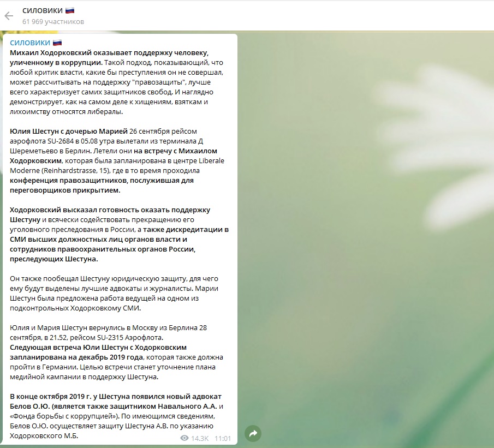Click bold text 'Юлия Шестун с дочерью Марией'
The image size is (494, 448).
pos(69,131)
